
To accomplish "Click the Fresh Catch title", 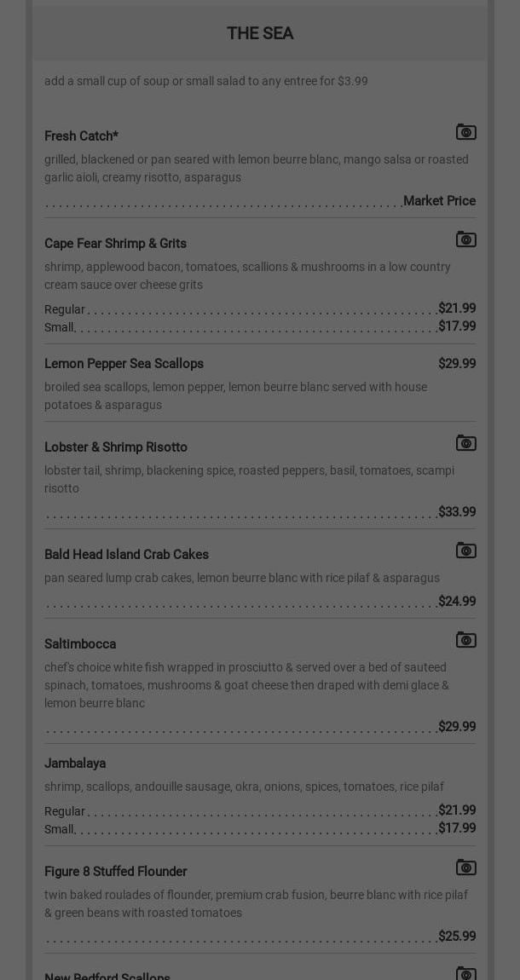I will click(x=81, y=136).
